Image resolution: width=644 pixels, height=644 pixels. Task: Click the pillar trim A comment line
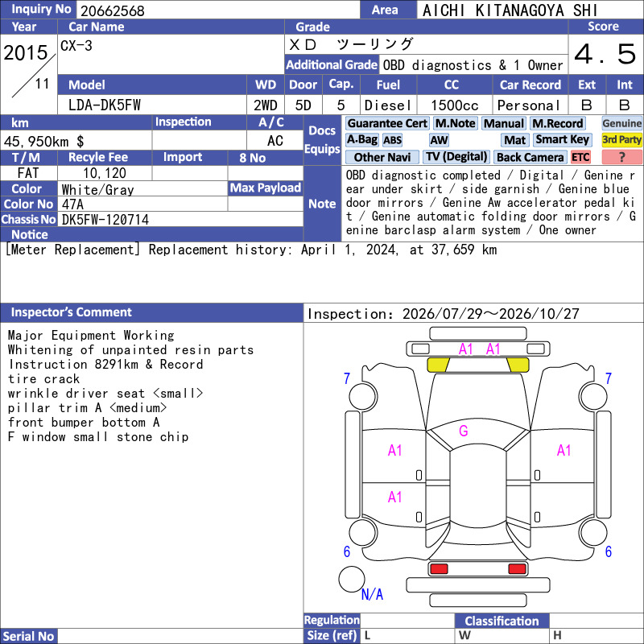[87, 408]
